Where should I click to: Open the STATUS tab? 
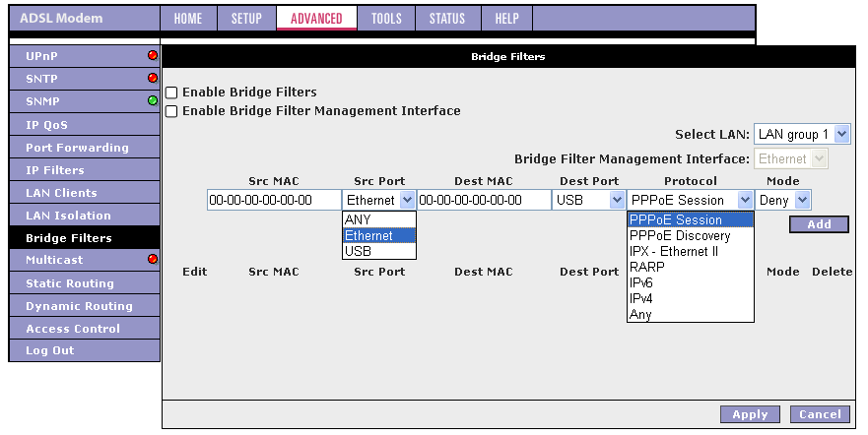tap(447, 19)
